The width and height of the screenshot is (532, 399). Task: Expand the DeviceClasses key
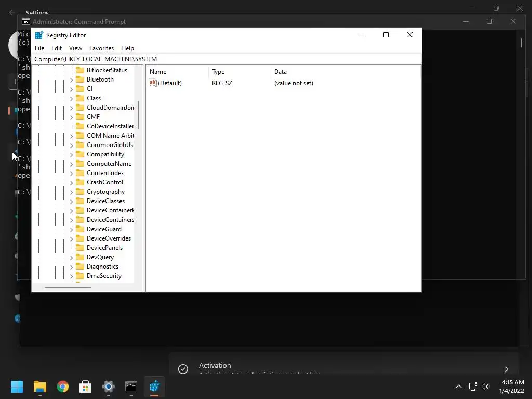click(x=71, y=201)
